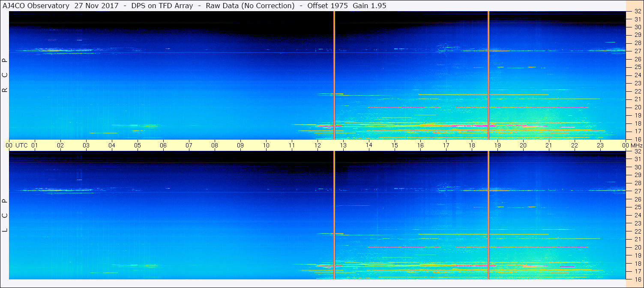Click the 17 MHz label on the LCP scale

click(638, 271)
